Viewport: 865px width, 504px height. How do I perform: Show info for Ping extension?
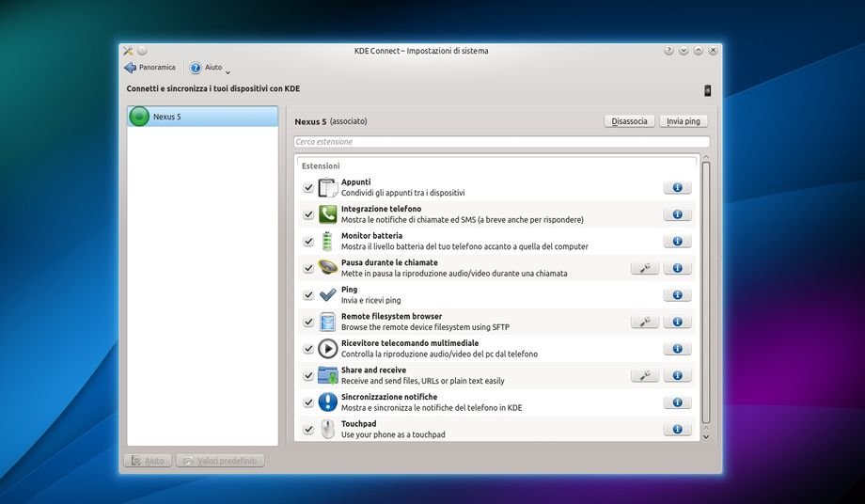[x=677, y=294]
